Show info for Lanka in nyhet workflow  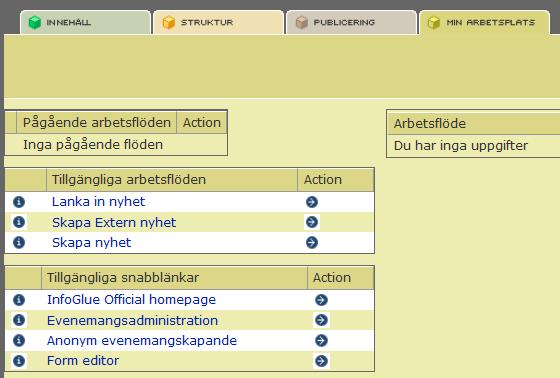coord(19,202)
